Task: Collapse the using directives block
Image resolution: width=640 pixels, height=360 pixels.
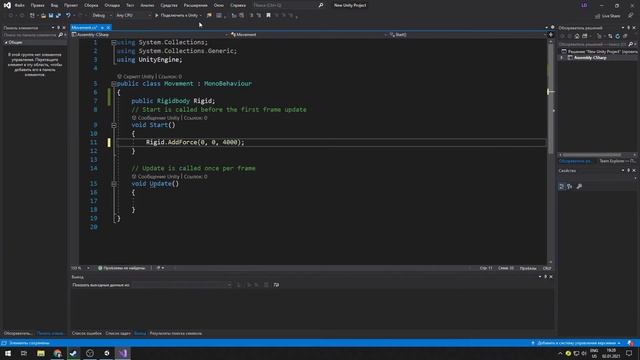Action: pos(114,42)
